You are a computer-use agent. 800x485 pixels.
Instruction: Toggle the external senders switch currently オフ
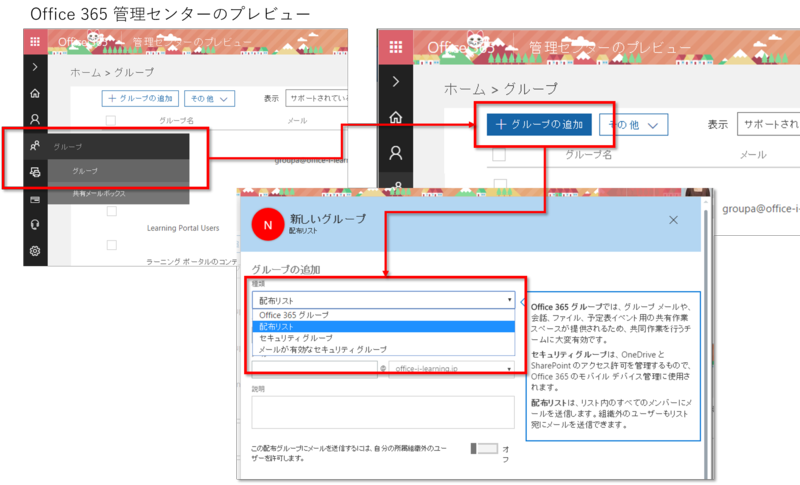point(484,448)
